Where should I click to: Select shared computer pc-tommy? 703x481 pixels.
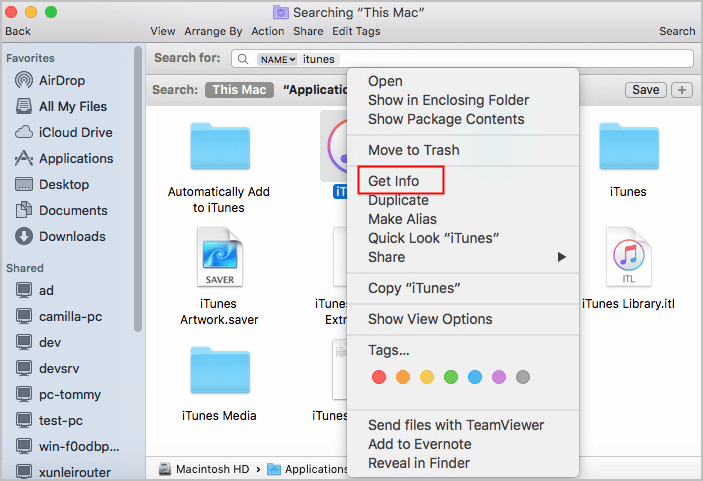[x=58, y=394]
